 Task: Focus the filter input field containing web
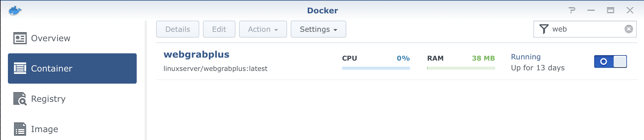click(585, 29)
